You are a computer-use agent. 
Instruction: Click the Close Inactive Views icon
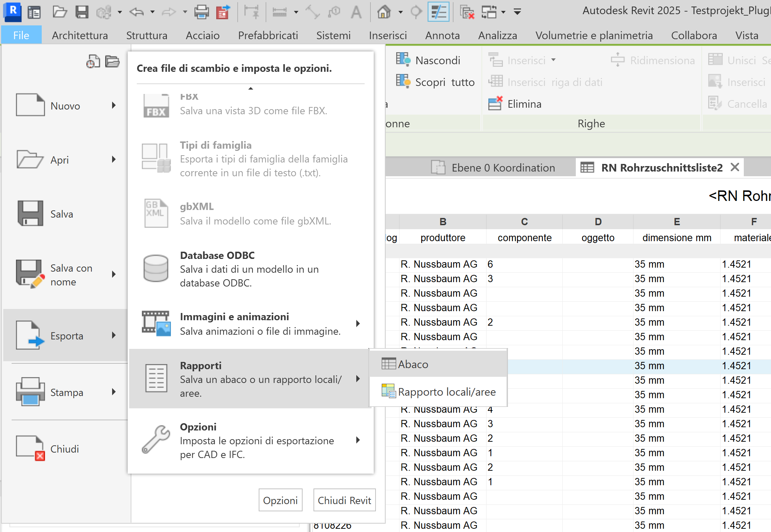[x=467, y=12]
